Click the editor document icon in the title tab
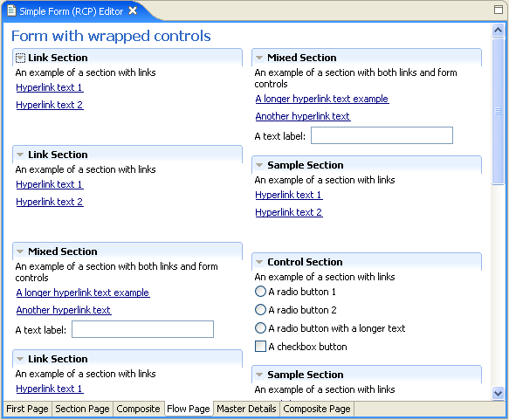 coord(11,10)
